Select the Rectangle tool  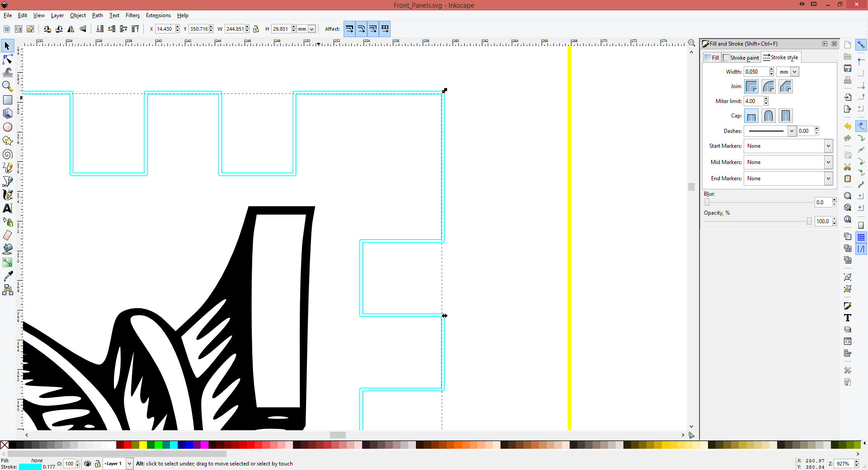[7, 100]
